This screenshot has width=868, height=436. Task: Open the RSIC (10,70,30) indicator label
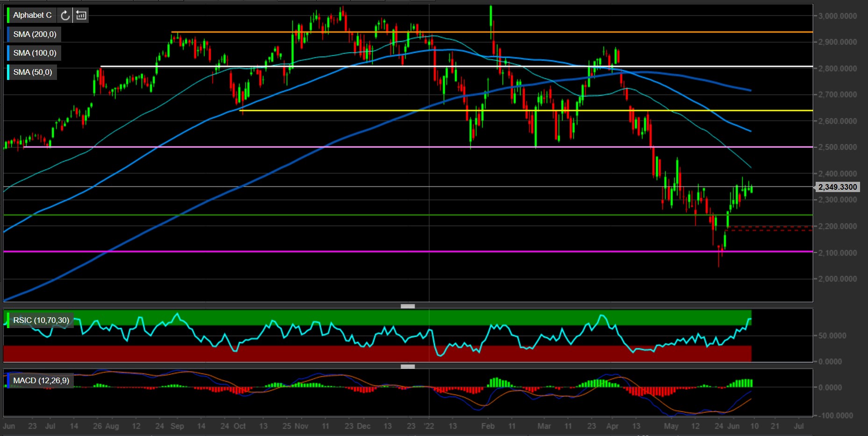[41, 321]
